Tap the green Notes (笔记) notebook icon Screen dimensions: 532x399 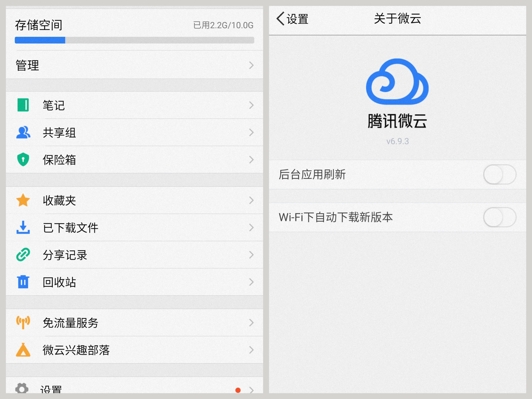pyautogui.click(x=23, y=105)
